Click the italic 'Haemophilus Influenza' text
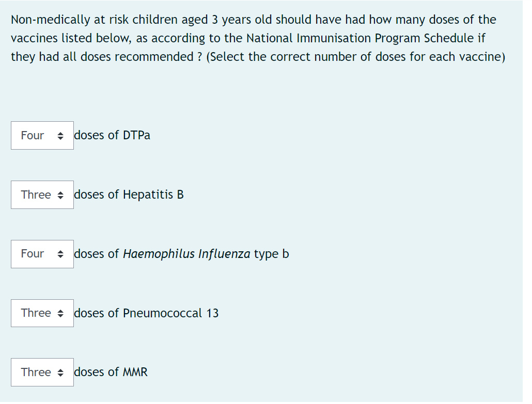 [x=186, y=254]
